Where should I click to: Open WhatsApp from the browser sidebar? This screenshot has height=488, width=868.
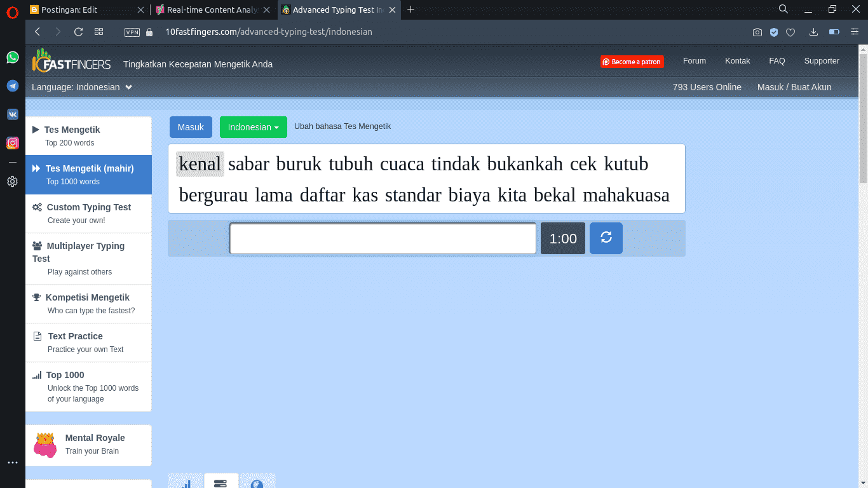(x=12, y=57)
